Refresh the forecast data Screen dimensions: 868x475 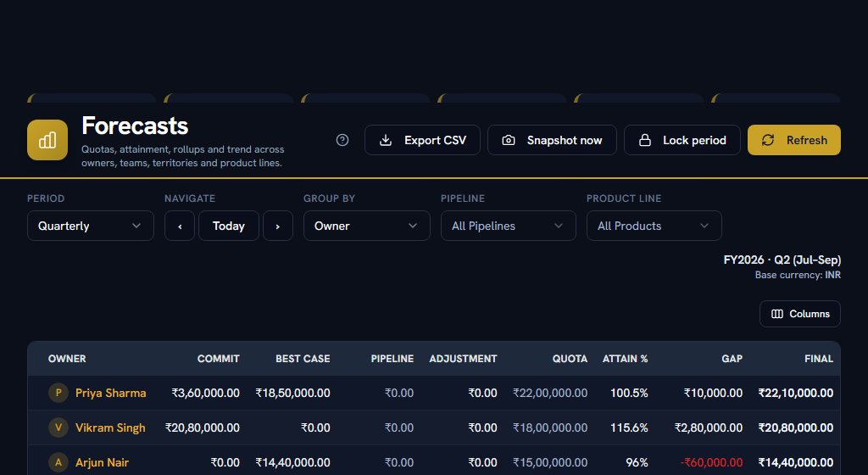click(793, 140)
